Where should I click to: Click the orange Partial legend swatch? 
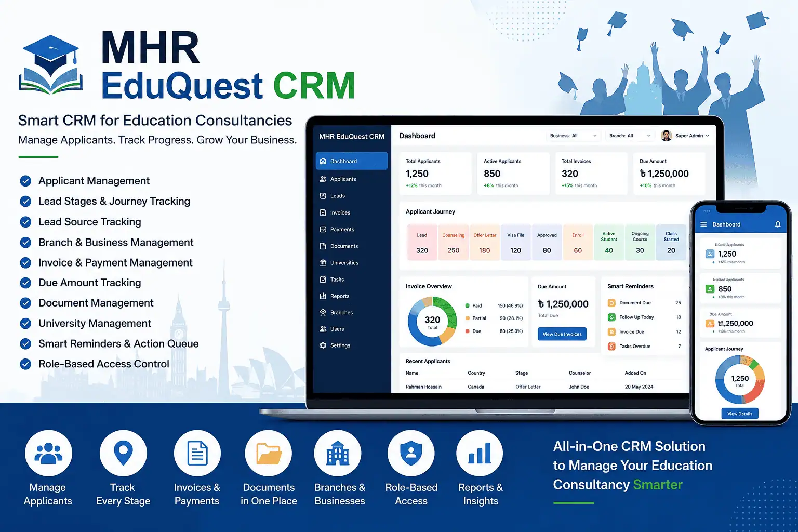(468, 318)
